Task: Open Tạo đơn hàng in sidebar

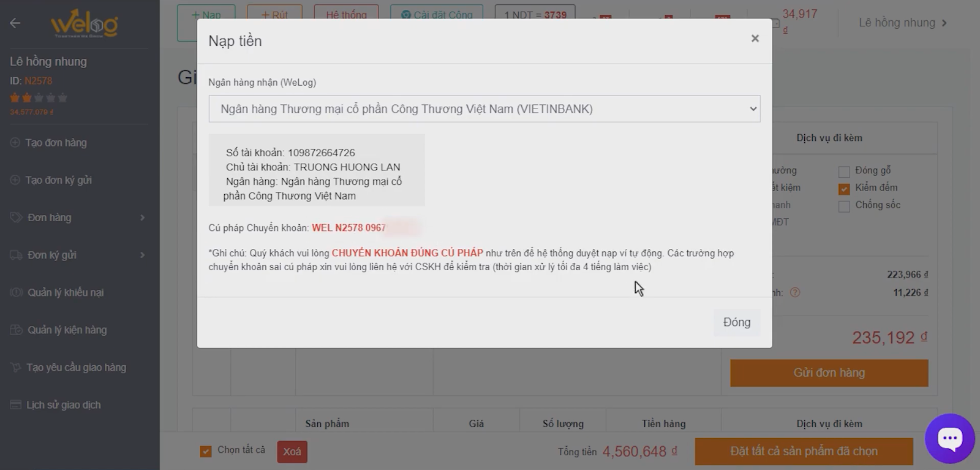Action: (x=56, y=143)
